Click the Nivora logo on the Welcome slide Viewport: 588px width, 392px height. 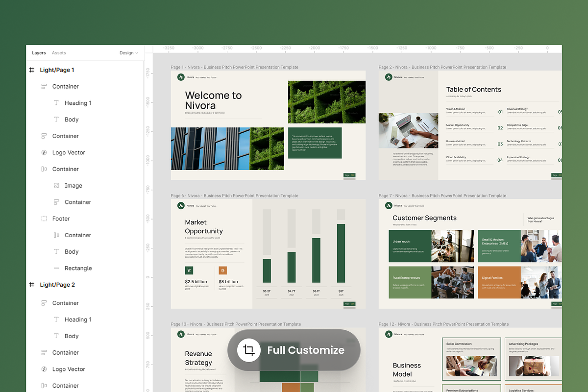[181, 77]
